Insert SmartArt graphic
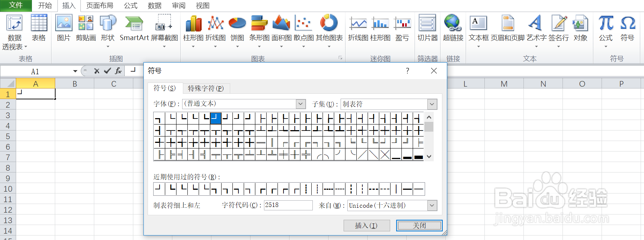Screen dimensions: 644x240 point(134,28)
